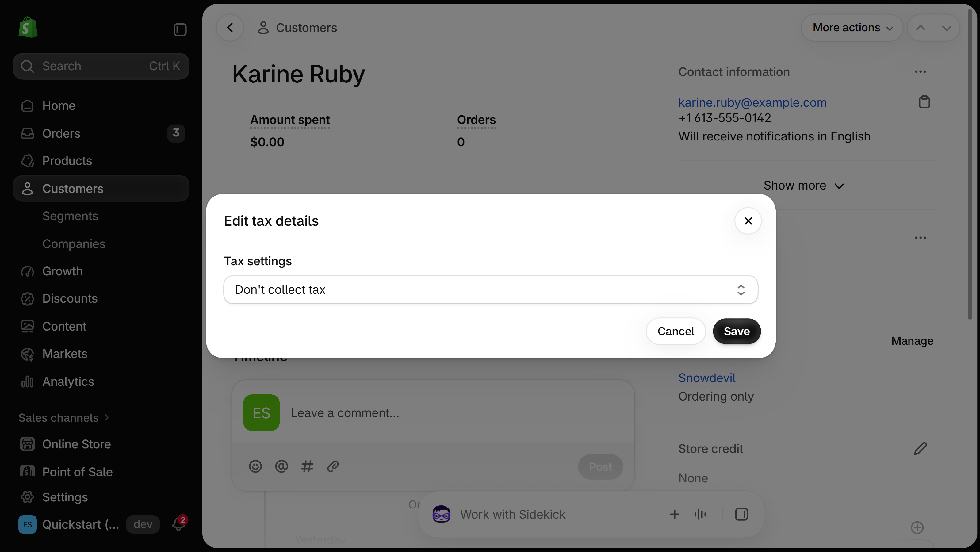Mention a staff member with the @ icon
Viewport: 980px width, 552px height.
[x=281, y=466]
